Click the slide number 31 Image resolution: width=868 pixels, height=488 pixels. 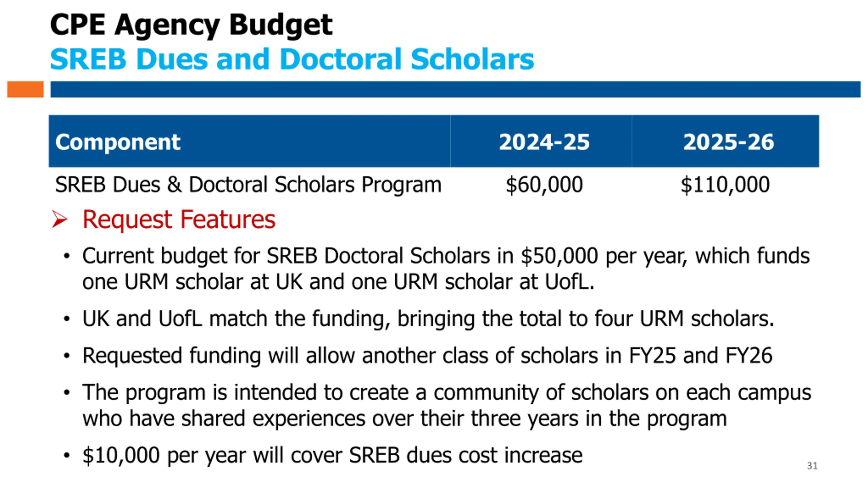point(812,466)
